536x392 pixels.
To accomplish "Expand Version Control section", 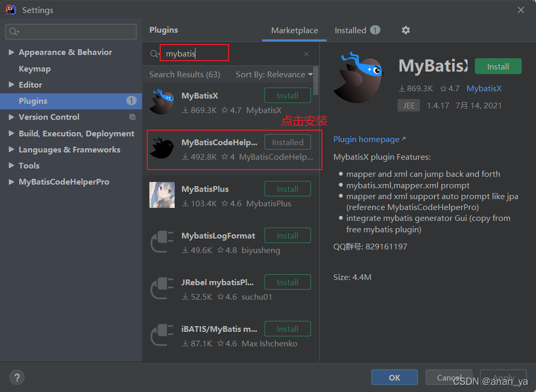I will point(11,117).
